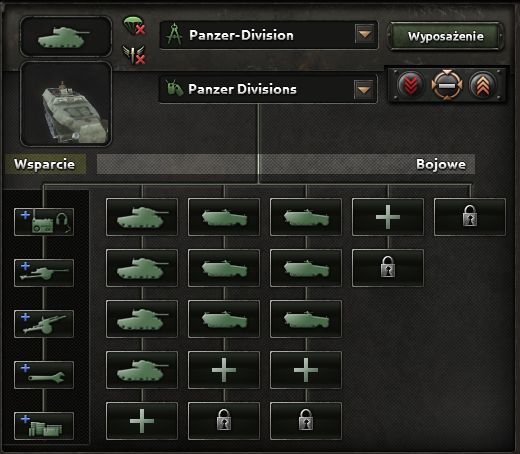Set equipment priority to low with red arrows

pyautogui.click(x=411, y=85)
